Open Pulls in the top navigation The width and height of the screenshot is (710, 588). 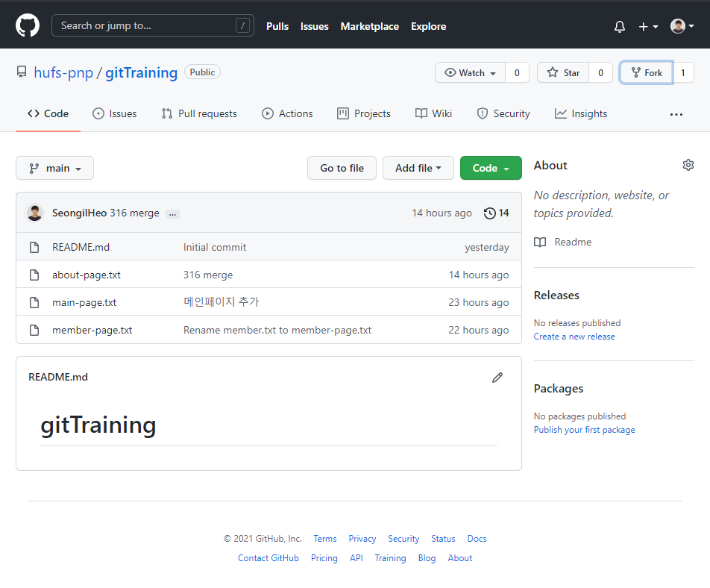(277, 26)
